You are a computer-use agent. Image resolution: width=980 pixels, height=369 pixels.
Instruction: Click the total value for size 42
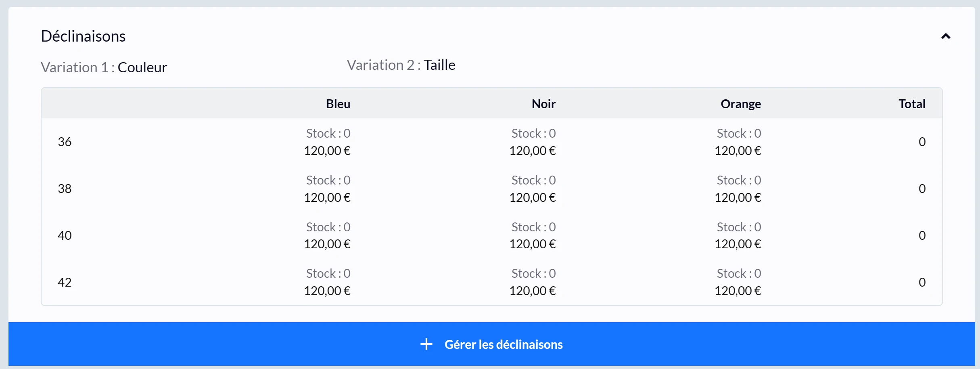922,282
